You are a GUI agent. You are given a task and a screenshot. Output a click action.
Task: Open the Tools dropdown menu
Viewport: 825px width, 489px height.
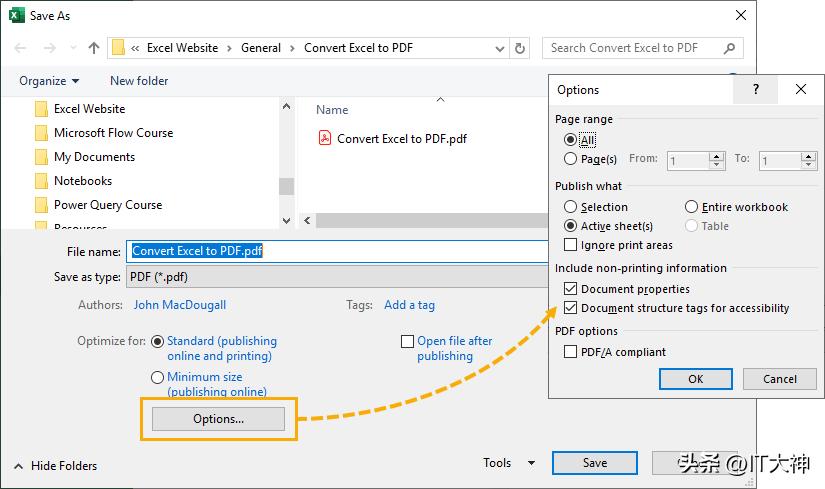click(508, 463)
